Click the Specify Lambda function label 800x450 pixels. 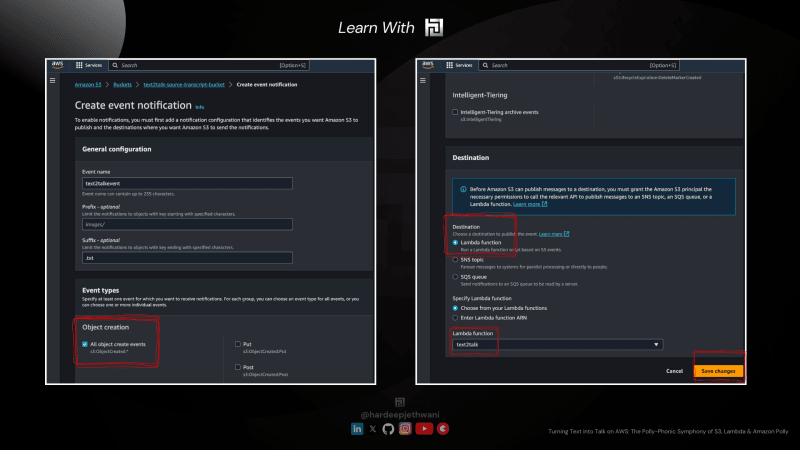(x=482, y=298)
